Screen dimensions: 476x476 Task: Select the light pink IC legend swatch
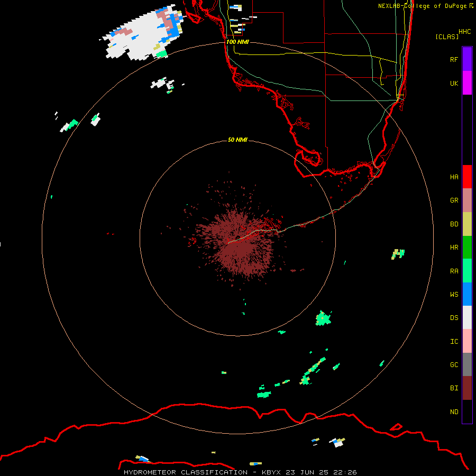pos(467,341)
